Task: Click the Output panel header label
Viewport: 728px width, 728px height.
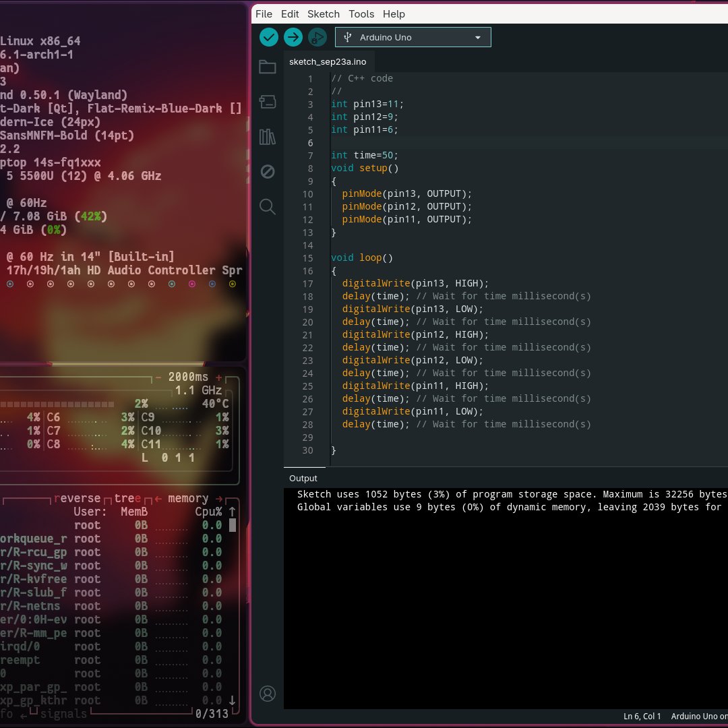Action: tap(303, 478)
